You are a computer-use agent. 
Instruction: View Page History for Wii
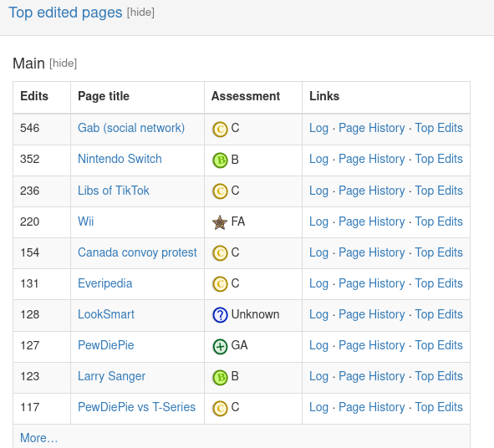[x=372, y=221]
